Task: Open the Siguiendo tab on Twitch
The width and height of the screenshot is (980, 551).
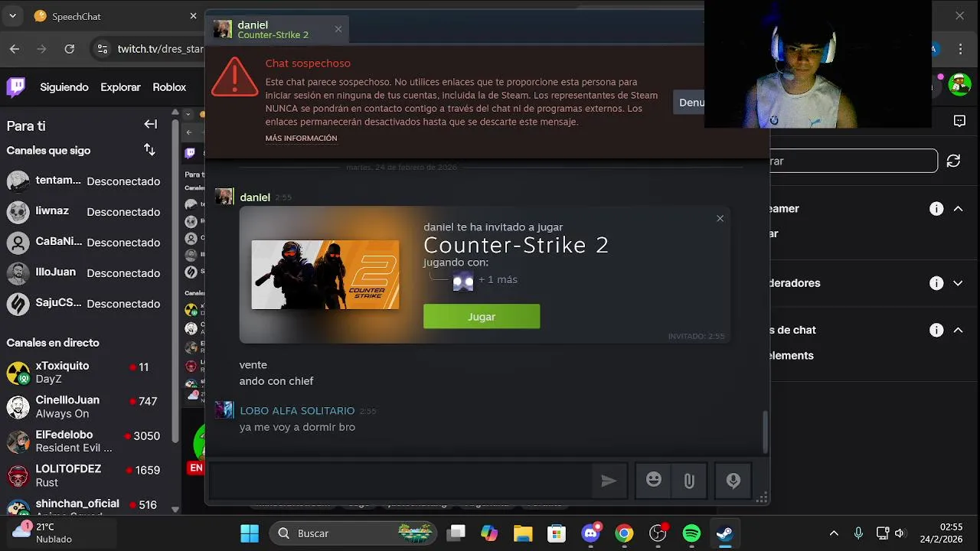Action: (64, 87)
